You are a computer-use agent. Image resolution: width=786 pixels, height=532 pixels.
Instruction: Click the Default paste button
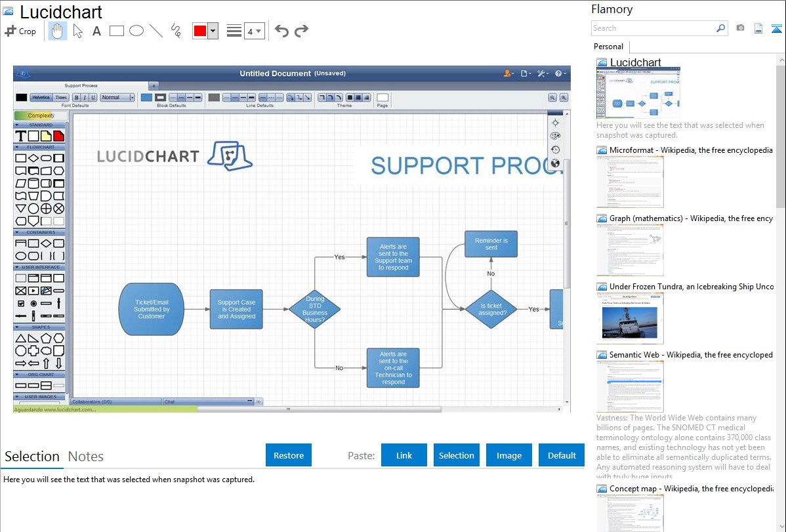[562, 455]
